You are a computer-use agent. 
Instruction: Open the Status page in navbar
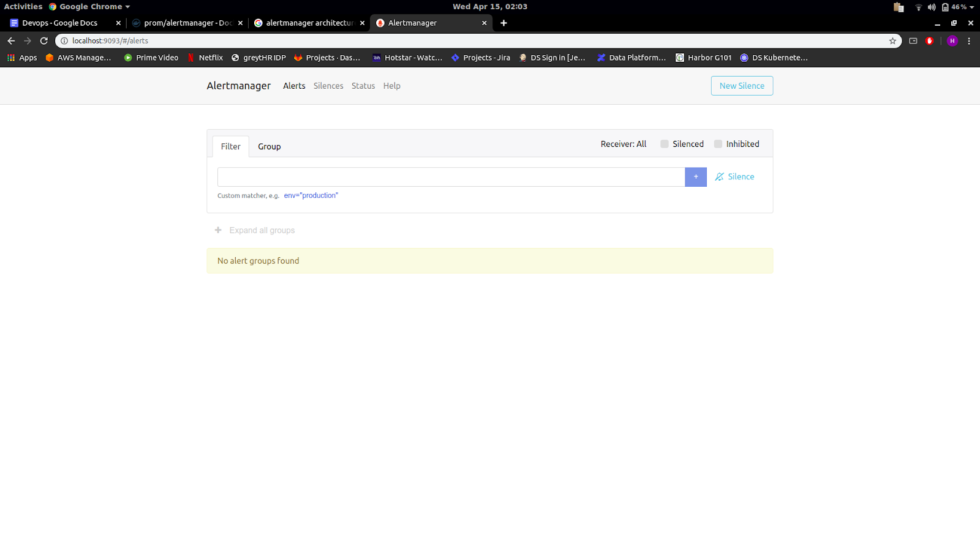pyautogui.click(x=363, y=86)
